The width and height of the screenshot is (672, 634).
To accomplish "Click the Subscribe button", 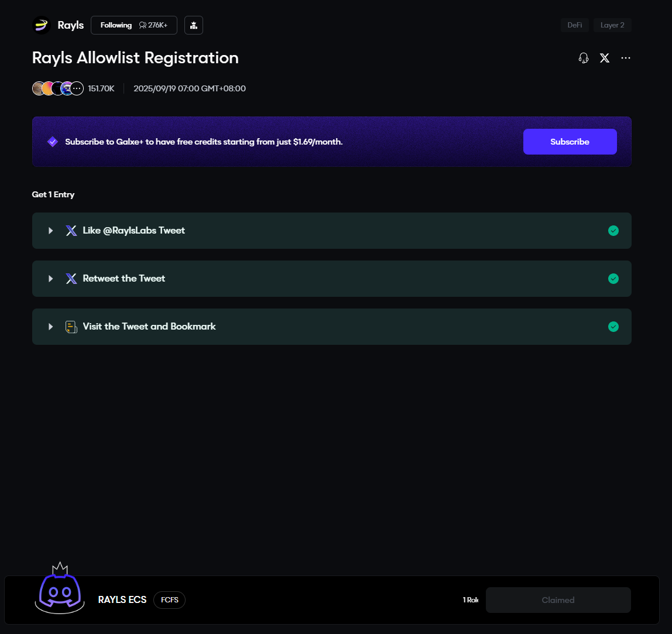I will (x=570, y=142).
